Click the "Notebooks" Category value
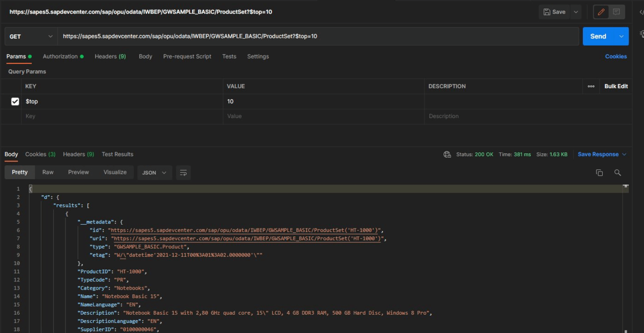 coord(131,288)
